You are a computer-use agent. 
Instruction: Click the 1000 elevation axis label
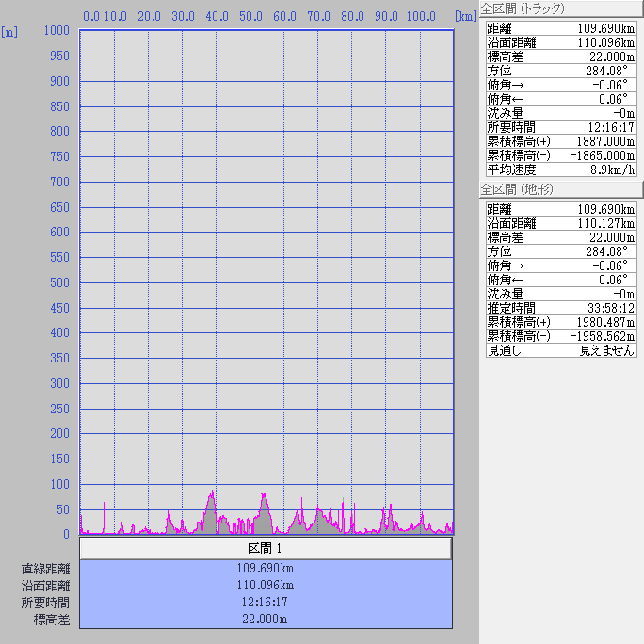point(56,30)
